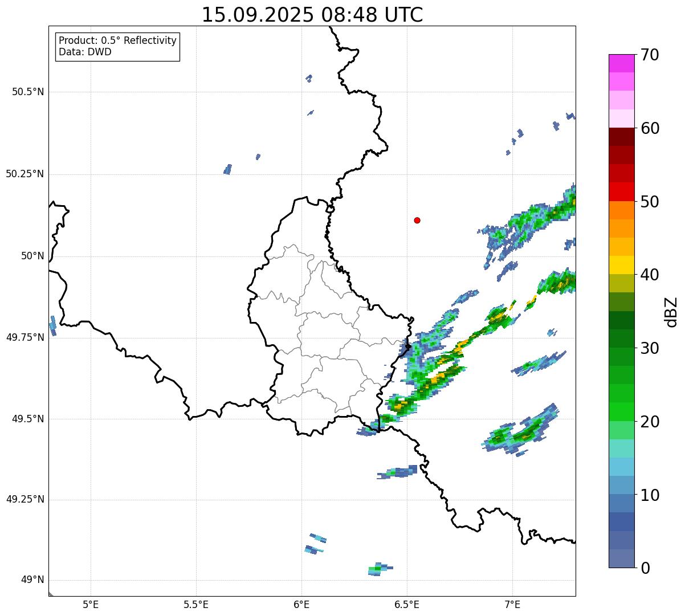Click the latitude label "50.25°N"
Viewport: 685px width, 616px height.
[x=25, y=174]
